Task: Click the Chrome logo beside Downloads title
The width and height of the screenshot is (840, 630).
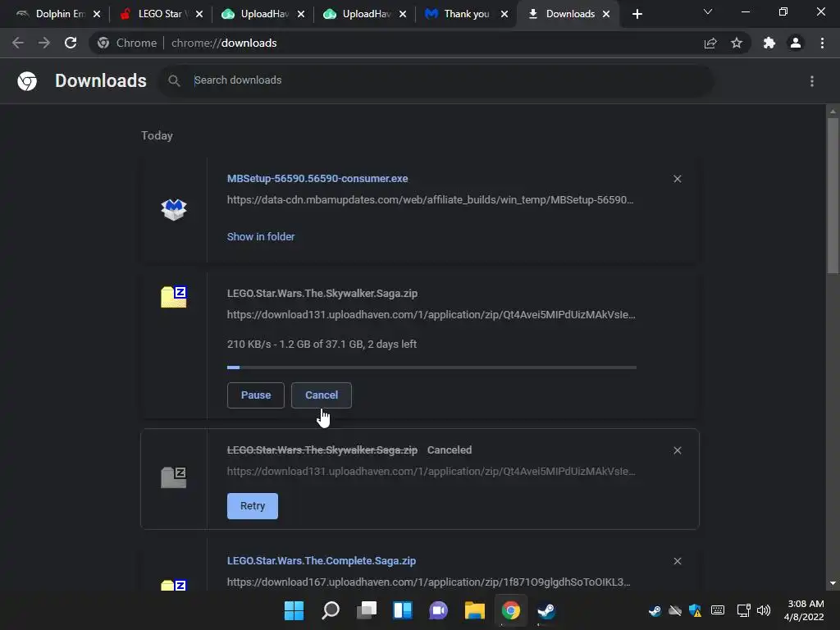Action: coord(27,81)
